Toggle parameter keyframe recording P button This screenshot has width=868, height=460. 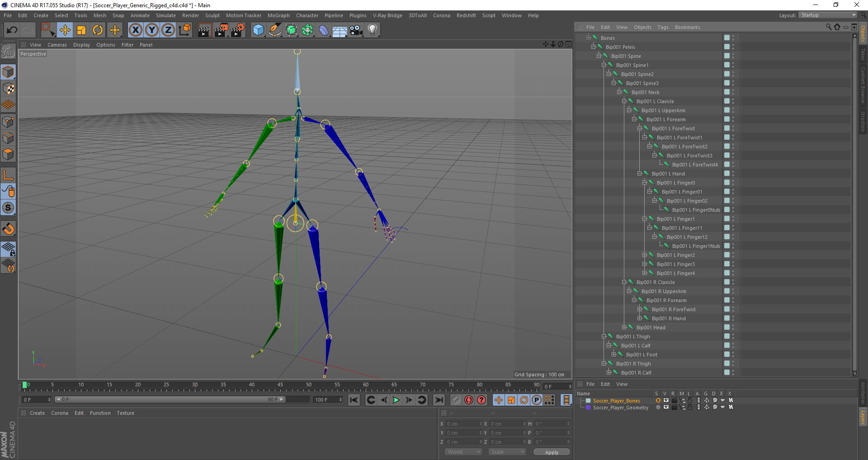coord(537,400)
